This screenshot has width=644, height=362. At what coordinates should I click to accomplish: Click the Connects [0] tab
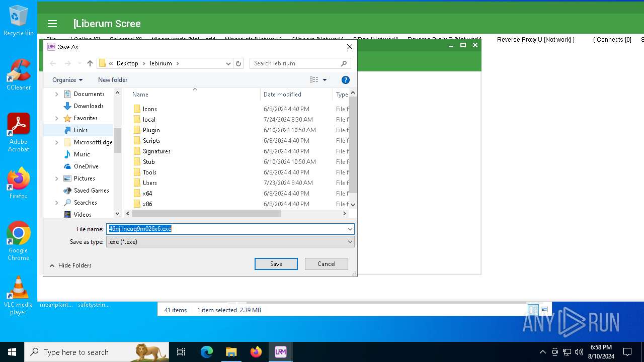(x=612, y=40)
